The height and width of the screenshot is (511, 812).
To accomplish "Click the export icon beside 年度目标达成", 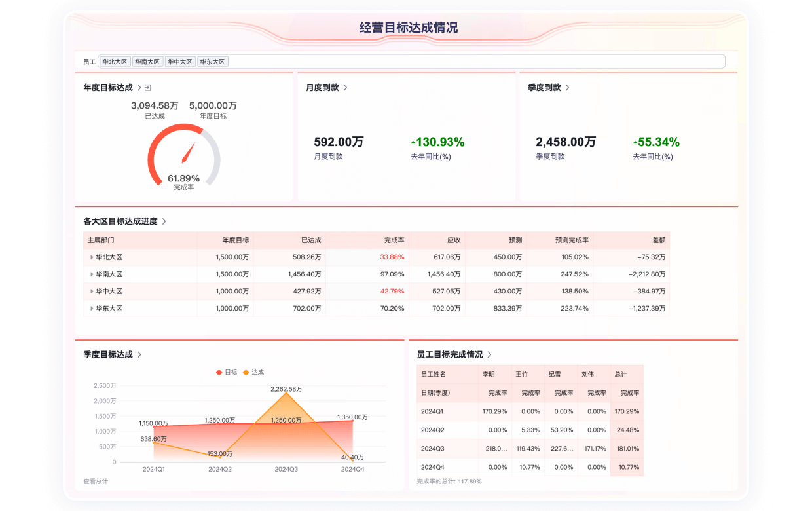I will coord(148,87).
